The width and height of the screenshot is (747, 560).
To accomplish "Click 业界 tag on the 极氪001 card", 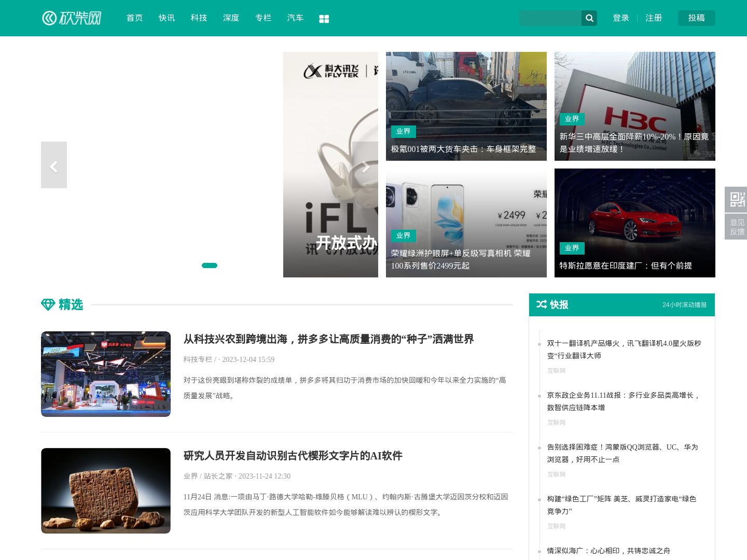I will click(x=403, y=132).
